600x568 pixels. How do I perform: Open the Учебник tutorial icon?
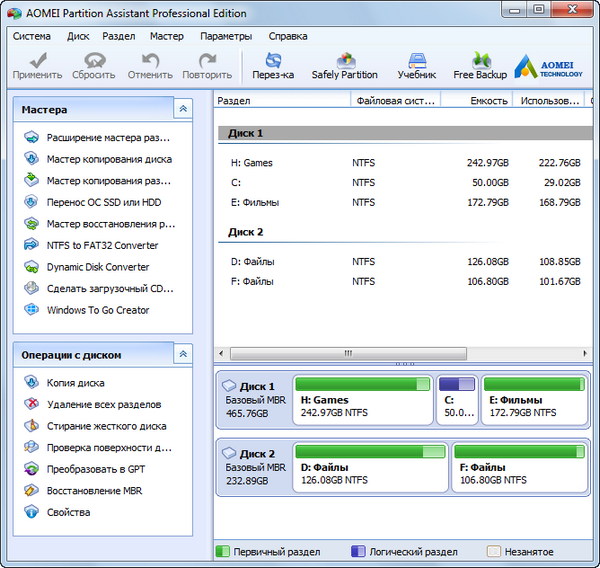tap(416, 65)
